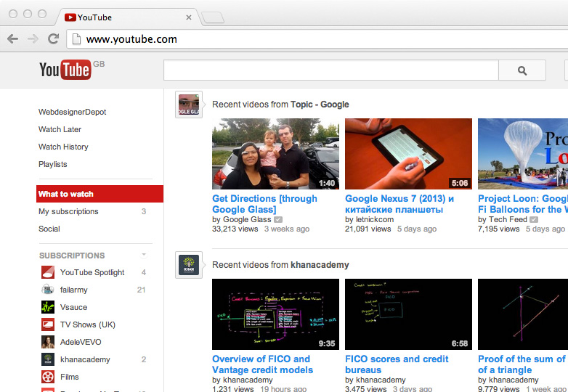Open Get Directions Google Glass video thumbnail

click(275, 153)
